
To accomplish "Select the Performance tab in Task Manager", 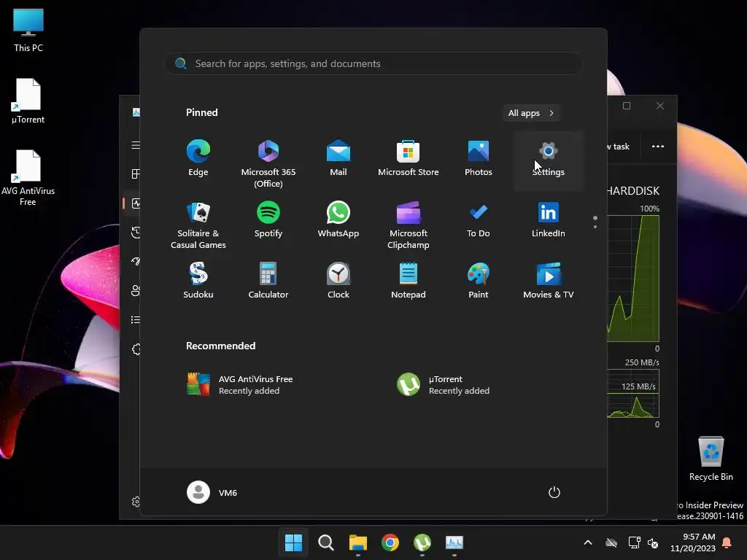I will tap(136, 203).
